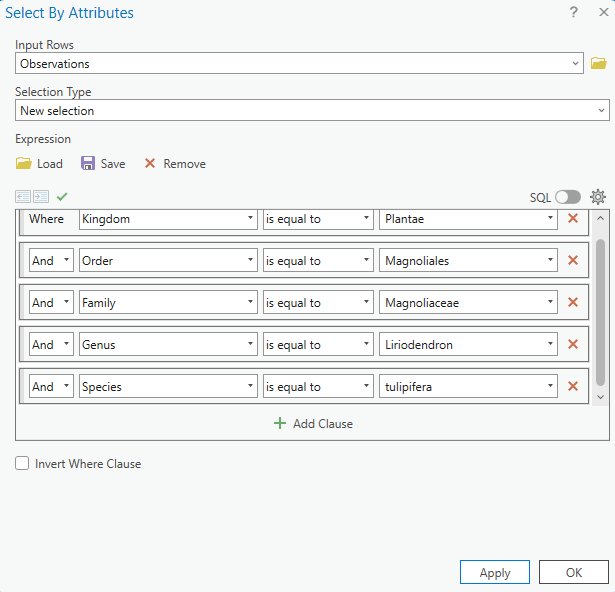
Task: Open the Plantae value dropdown
Action: coord(468,219)
